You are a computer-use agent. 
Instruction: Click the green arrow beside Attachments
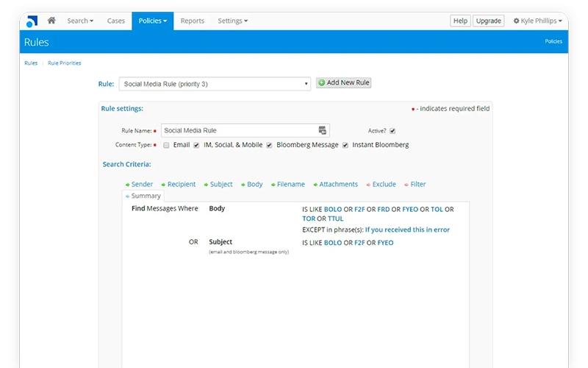tap(315, 185)
